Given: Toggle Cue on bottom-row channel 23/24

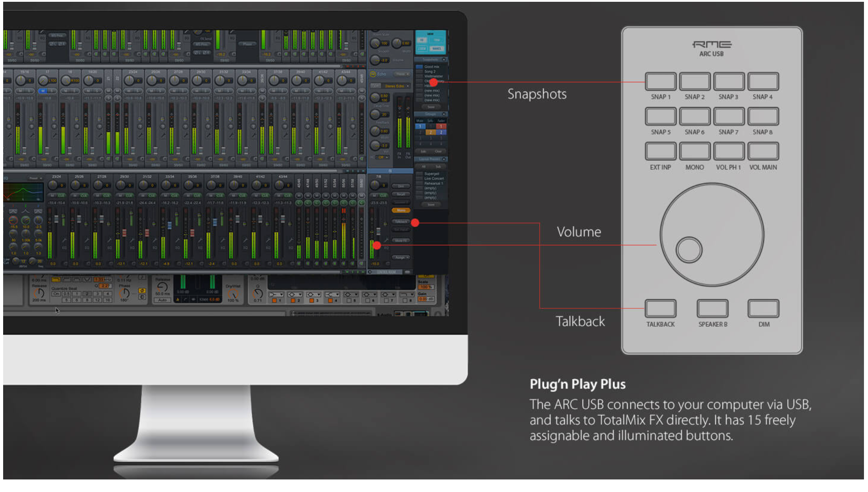Looking at the screenshot, I should (61, 196).
